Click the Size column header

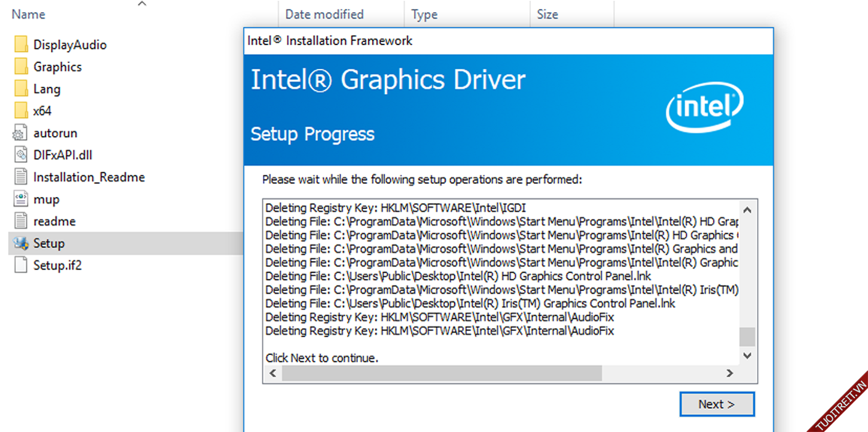point(547,14)
